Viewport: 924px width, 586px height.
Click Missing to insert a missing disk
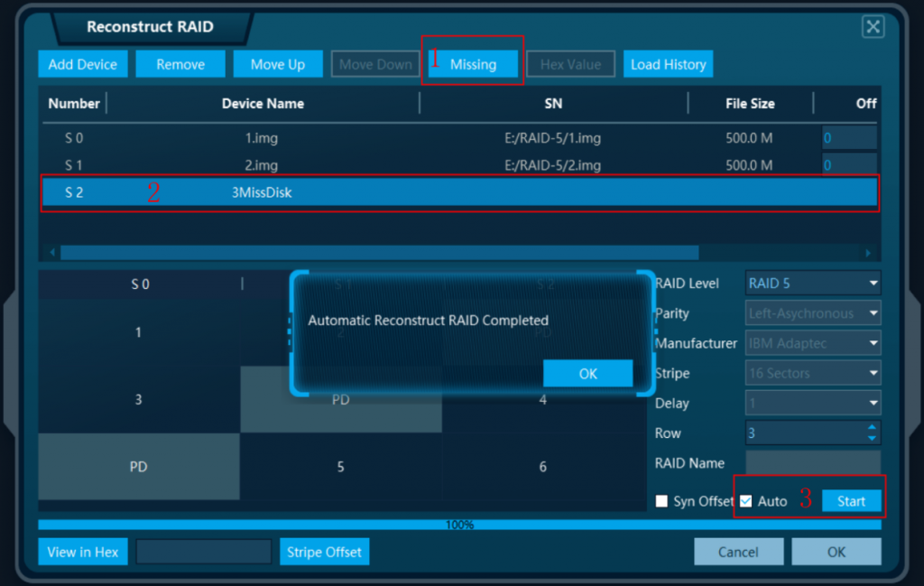coord(473,63)
